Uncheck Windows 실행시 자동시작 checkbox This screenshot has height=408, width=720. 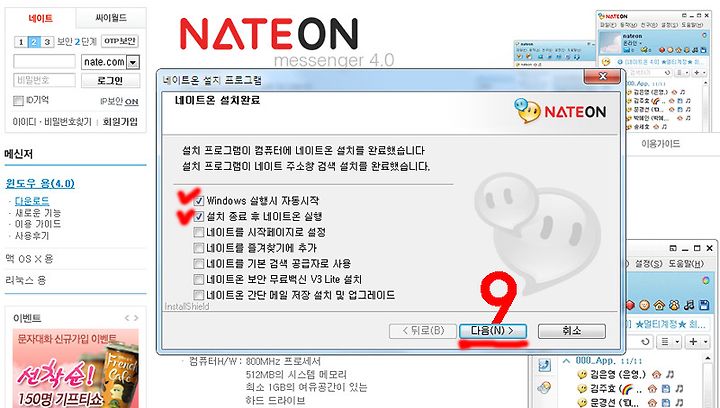point(199,201)
